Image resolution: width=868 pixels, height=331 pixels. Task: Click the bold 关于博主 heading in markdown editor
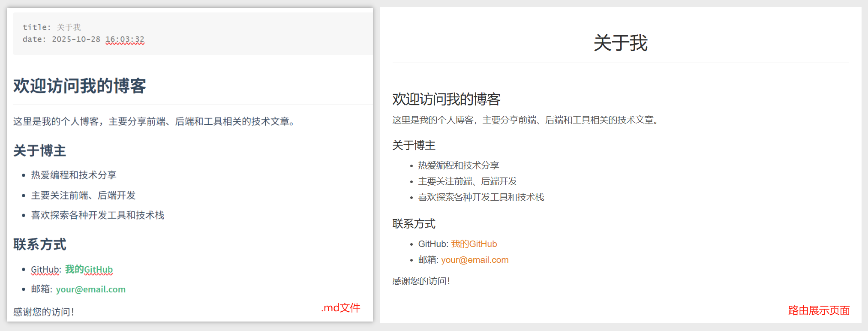pos(40,151)
